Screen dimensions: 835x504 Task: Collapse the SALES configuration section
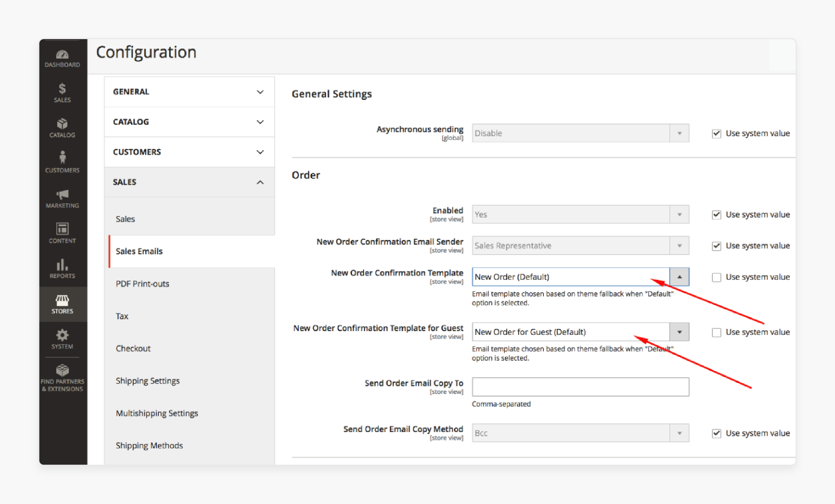(x=189, y=182)
